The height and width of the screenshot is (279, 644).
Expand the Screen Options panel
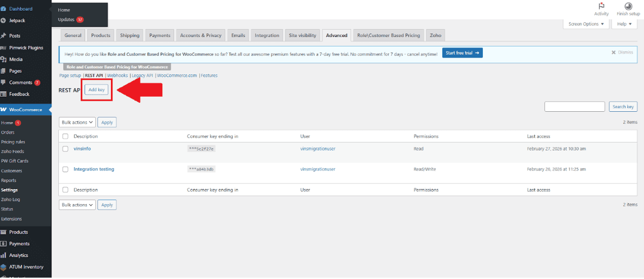tap(586, 24)
